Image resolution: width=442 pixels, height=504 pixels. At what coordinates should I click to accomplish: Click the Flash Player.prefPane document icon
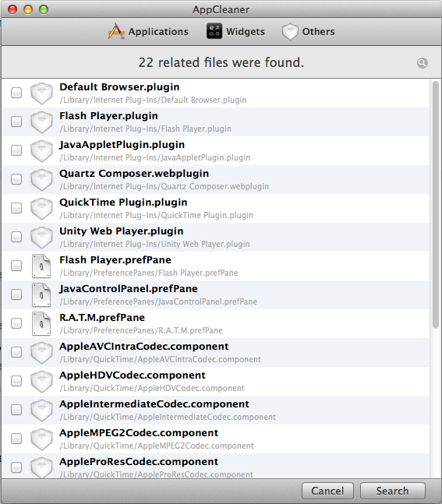pos(41,266)
